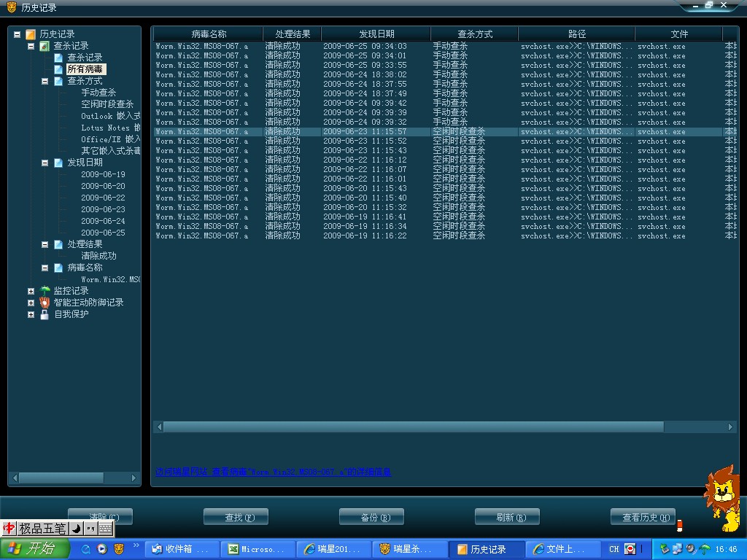Click the CH language indicator

[614, 549]
